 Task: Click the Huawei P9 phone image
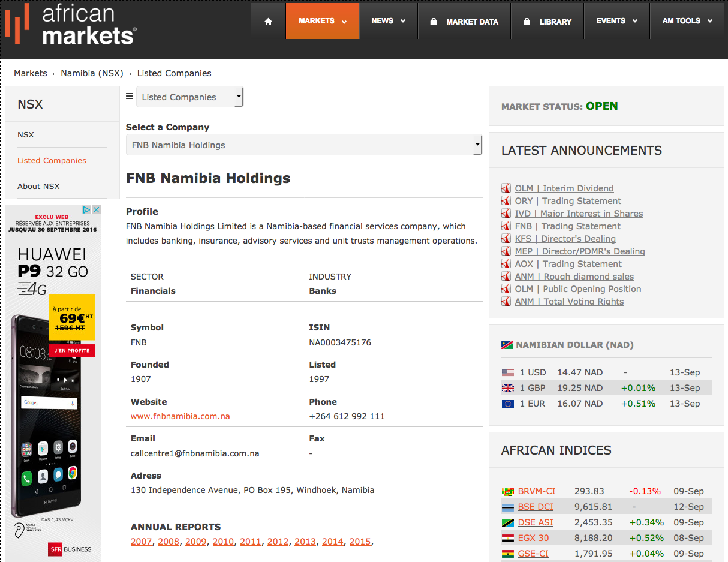click(46, 416)
